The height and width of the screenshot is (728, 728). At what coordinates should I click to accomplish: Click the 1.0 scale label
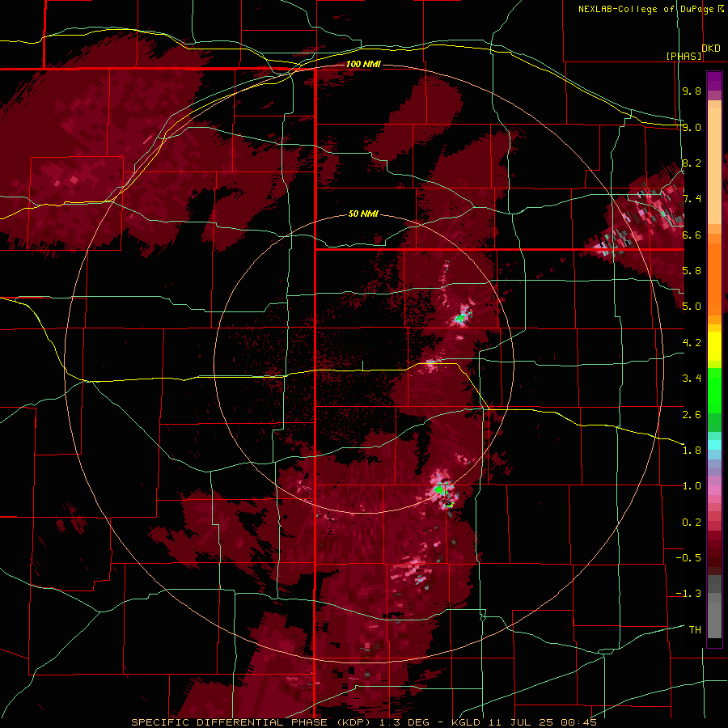692,486
